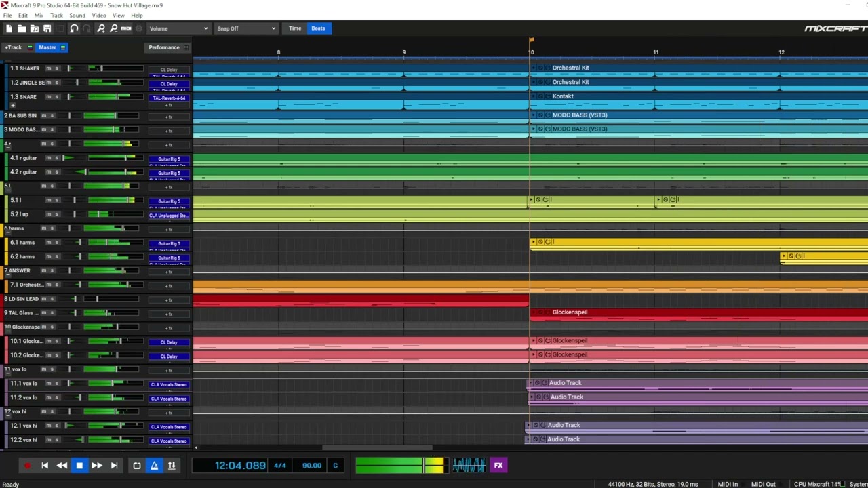This screenshot has width=868, height=488.
Task: Mute the 1.1 SHAKER track
Action: [x=48, y=68]
